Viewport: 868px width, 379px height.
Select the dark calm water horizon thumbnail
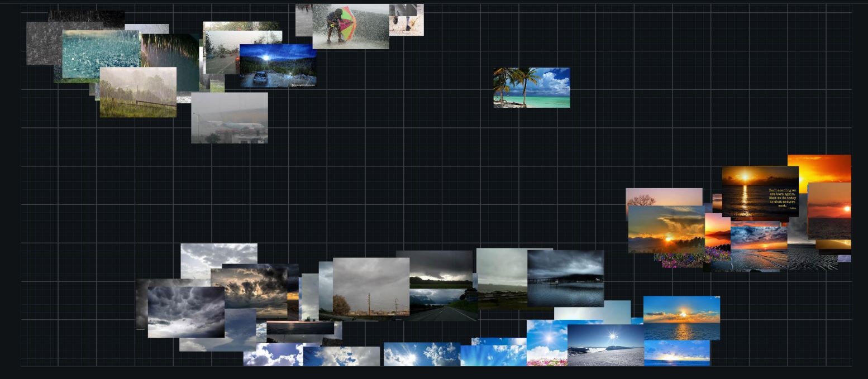tap(300, 328)
